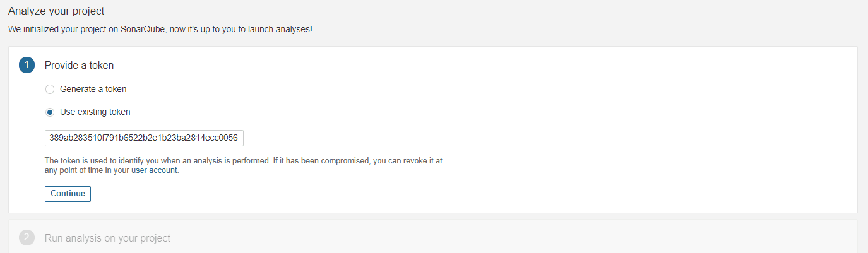The image size is (868, 253).
Task: Expand the Run analysis on your project step
Action: [107, 238]
